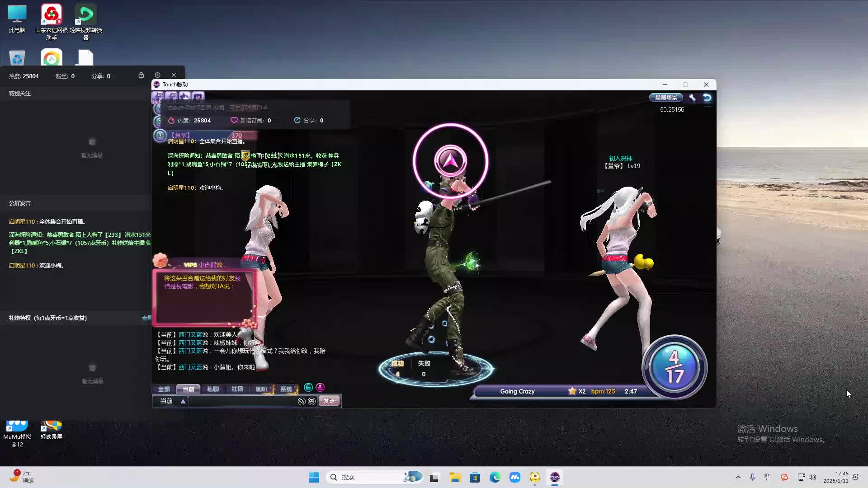Click the Exp X2 buff icon
This screenshot has height=488, width=868.
click(157, 96)
